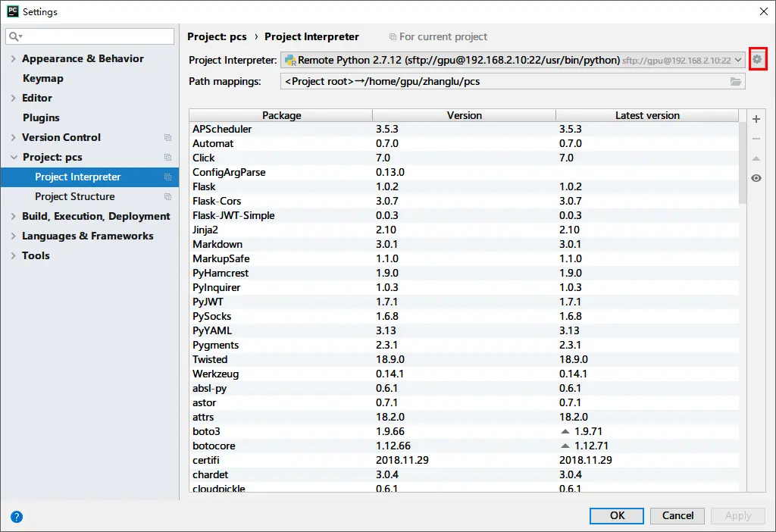Select the PySocks package row
The image size is (776, 532).
[464, 316]
